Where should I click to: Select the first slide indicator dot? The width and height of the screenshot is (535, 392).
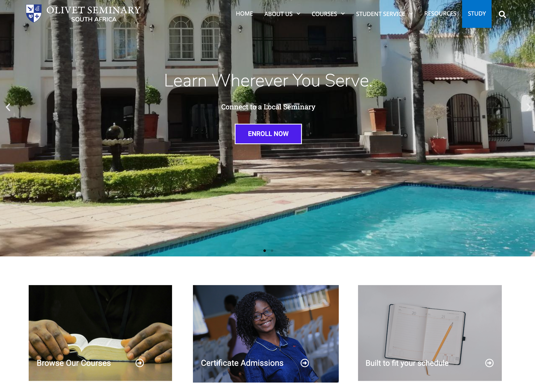click(x=265, y=250)
